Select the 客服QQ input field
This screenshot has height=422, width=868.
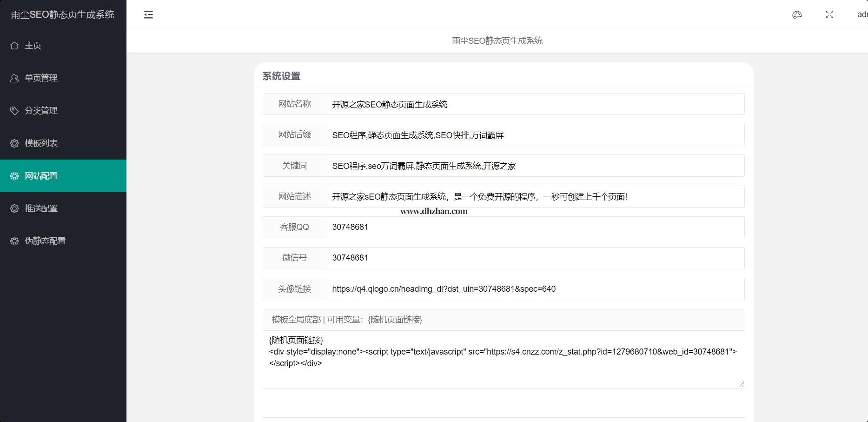(x=535, y=227)
